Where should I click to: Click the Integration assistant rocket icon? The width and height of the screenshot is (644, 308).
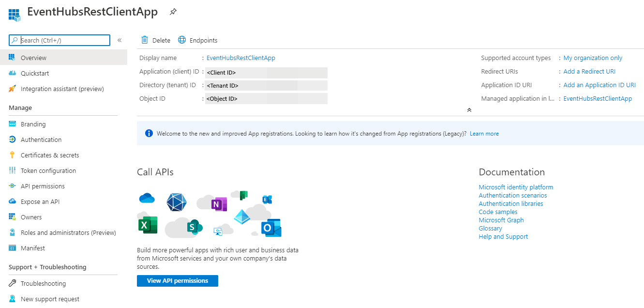click(12, 89)
